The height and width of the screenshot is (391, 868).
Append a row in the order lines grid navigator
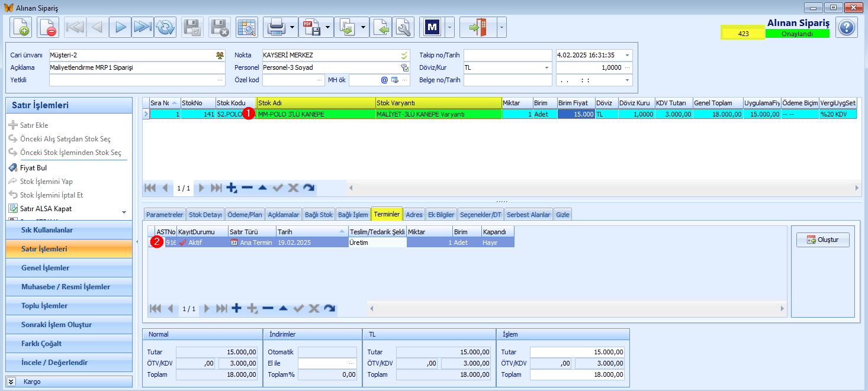[232, 188]
